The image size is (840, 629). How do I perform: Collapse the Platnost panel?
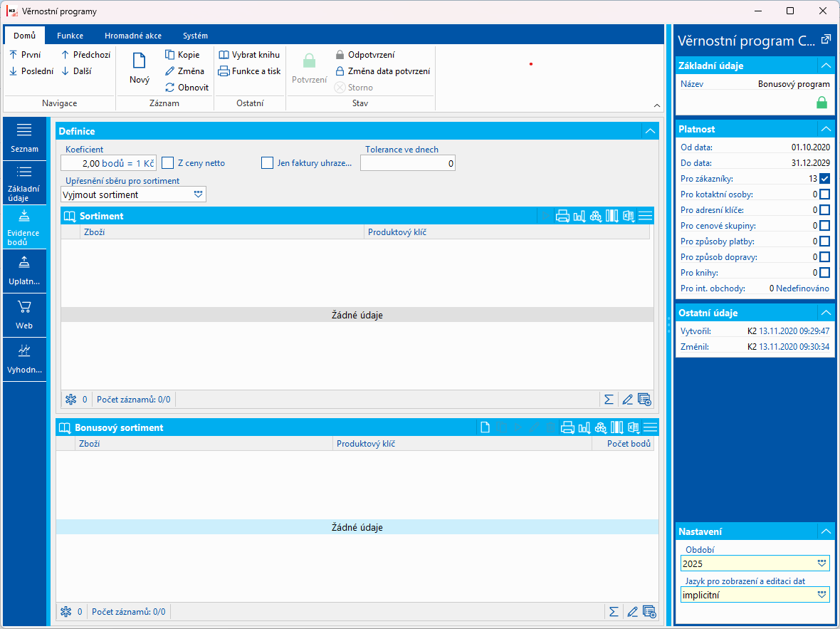(x=825, y=129)
